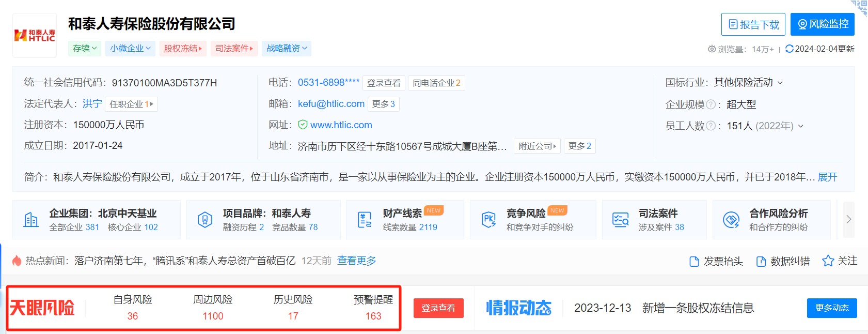Click 更多动态 button
The image size is (868, 334).
pyautogui.click(x=832, y=308)
